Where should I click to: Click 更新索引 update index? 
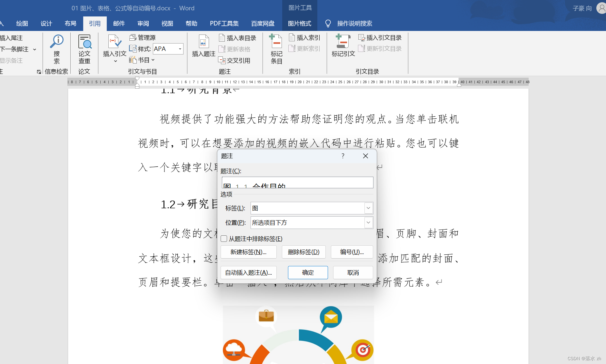pyautogui.click(x=304, y=48)
